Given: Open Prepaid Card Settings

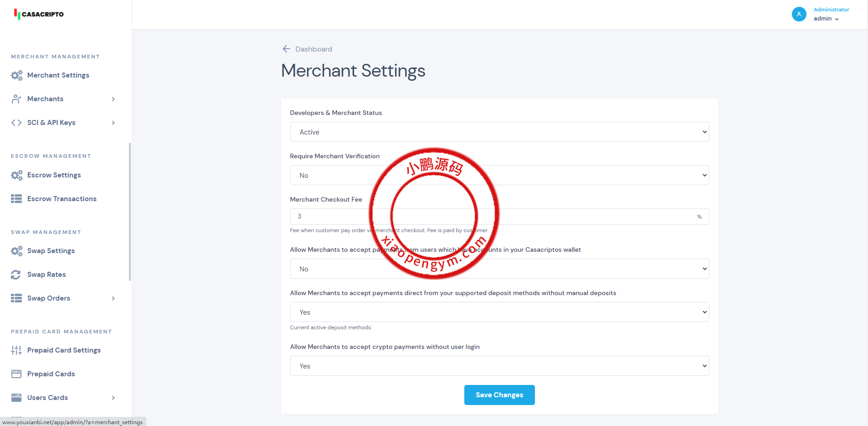Looking at the screenshot, I should (64, 350).
